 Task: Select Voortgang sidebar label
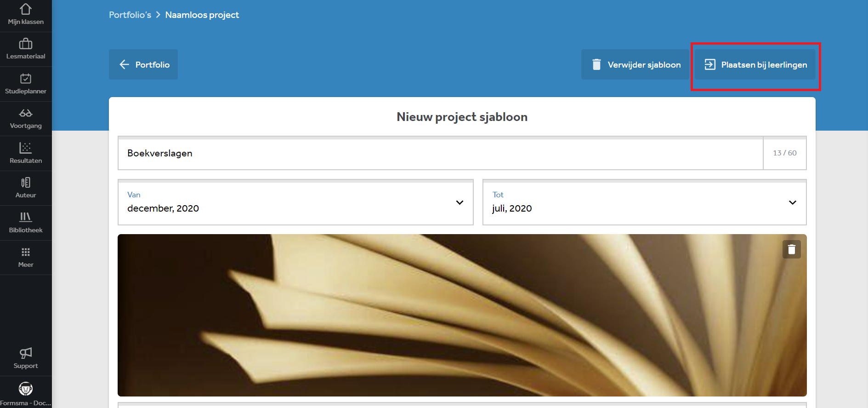pyautogui.click(x=26, y=126)
